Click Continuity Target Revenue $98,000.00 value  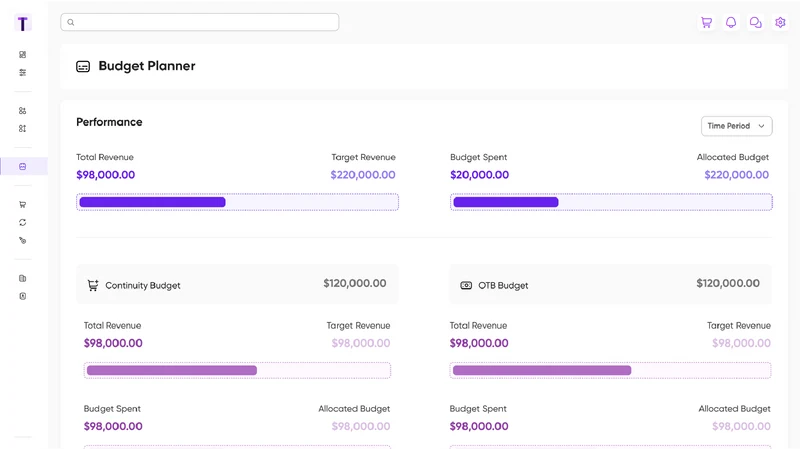coord(361,343)
